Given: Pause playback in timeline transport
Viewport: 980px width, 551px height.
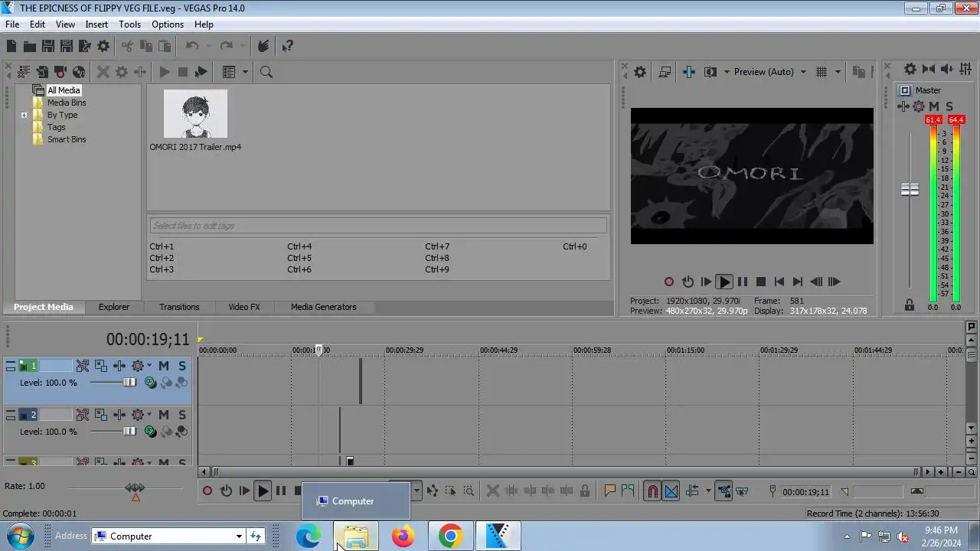Looking at the screenshot, I should pyautogui.click(x=281, y=491).
